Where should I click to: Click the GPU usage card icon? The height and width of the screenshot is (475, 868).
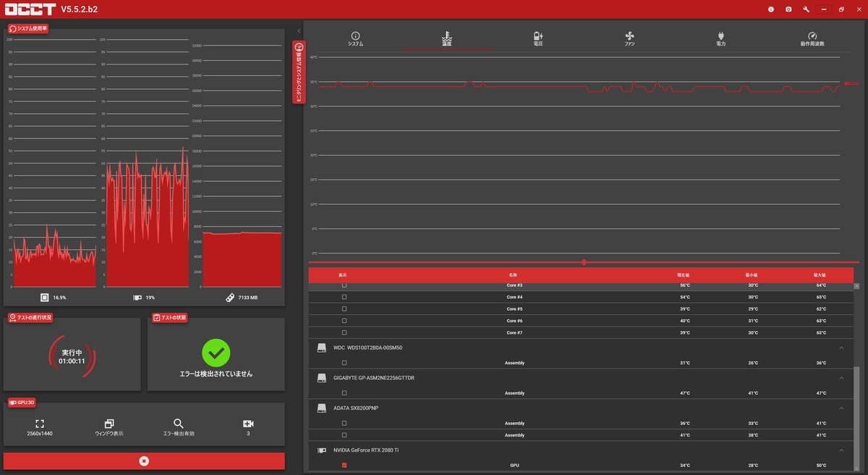pos(137,297)
